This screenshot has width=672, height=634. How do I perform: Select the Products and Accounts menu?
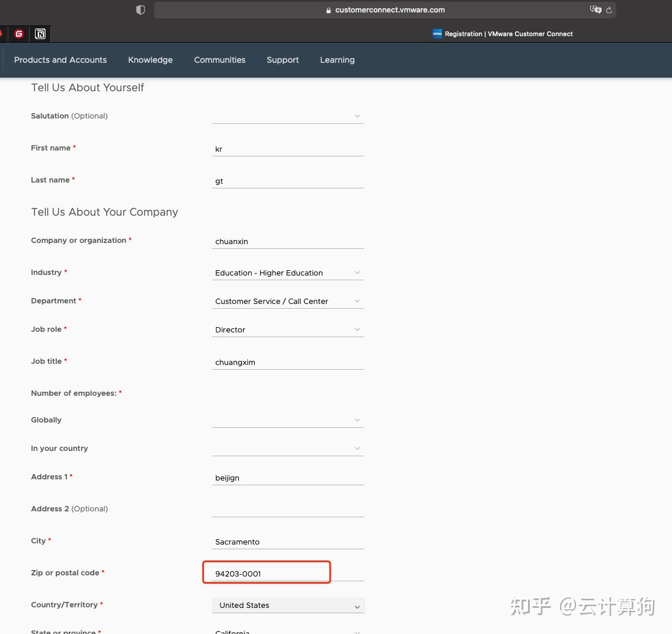pos(60,60)
